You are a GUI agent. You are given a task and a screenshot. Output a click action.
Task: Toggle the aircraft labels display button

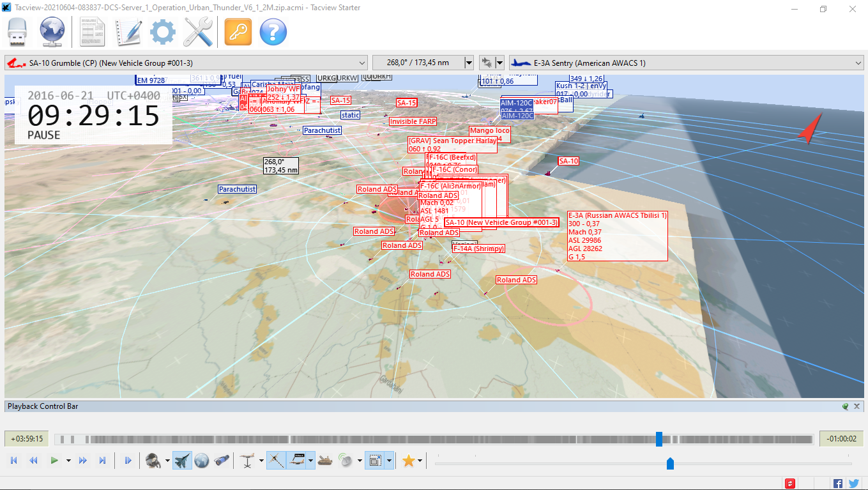click(296, 461)
